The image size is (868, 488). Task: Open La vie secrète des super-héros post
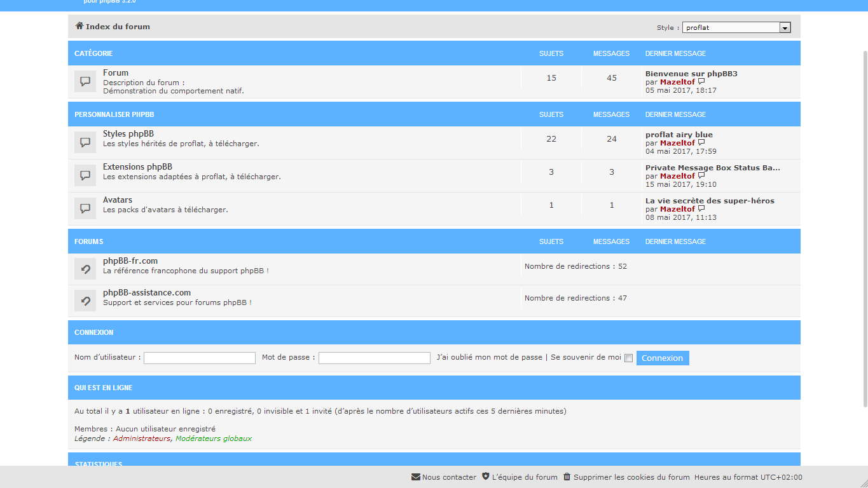(x=710, y=201)
